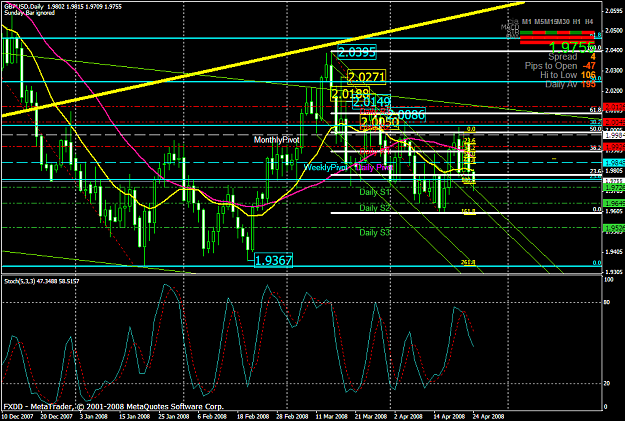The image size is (625, 421).
Task: Click the Stochastic 80 level axis label
Action: (x=607, y=303)
